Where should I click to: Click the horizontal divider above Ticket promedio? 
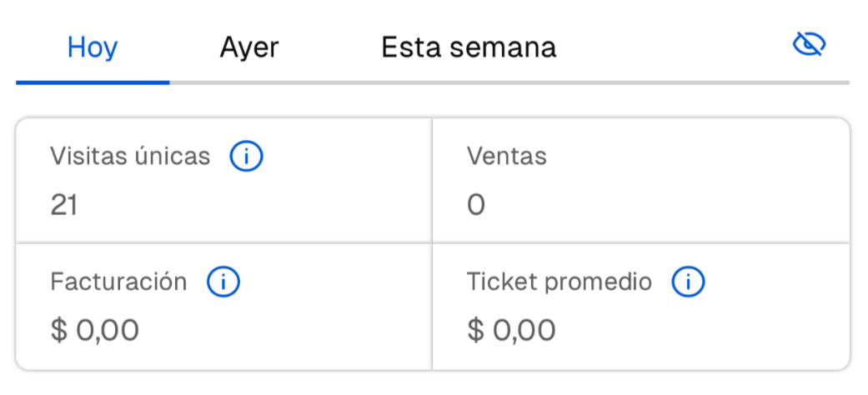[x=640, y=243]
